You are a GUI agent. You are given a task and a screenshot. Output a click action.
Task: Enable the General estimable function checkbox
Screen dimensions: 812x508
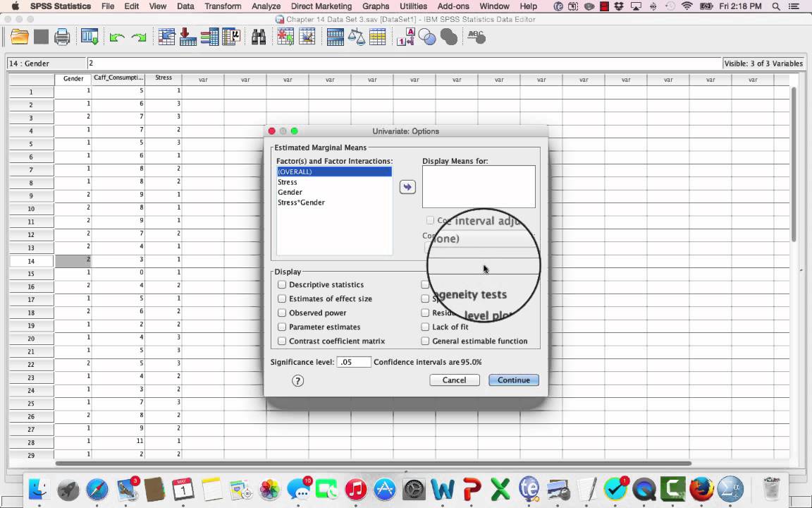pyautogui.click(x=425, y=341)
